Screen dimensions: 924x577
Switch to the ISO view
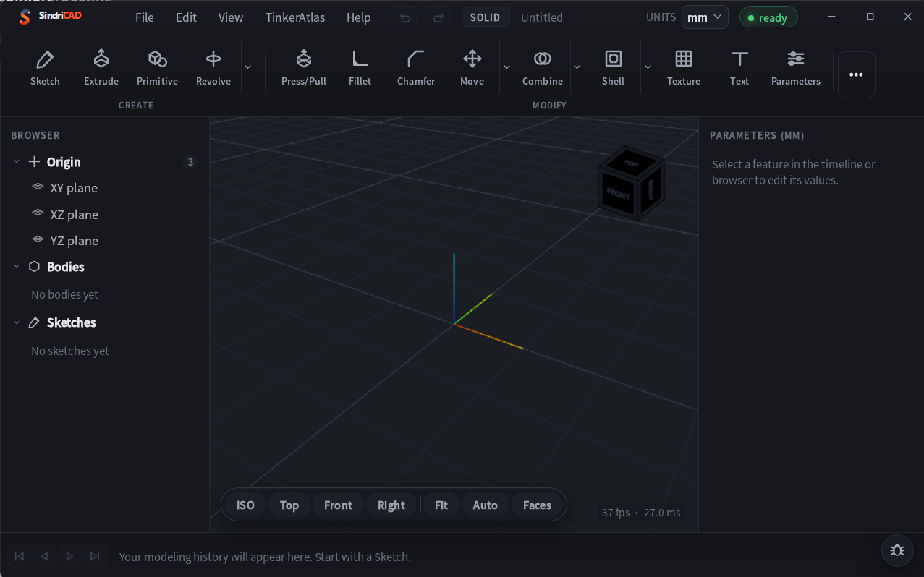coord(246,505)
